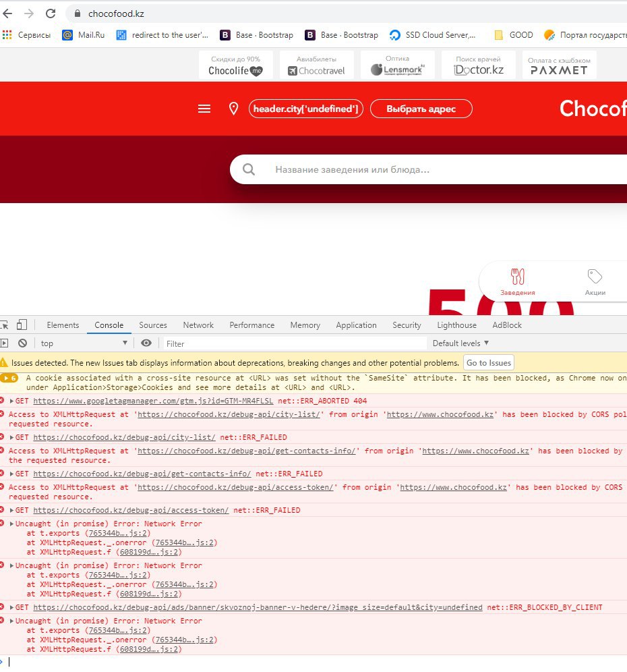The image size is (627, 672).
Task: Open the Портал государств bookmark
Action: coord(585,35)
